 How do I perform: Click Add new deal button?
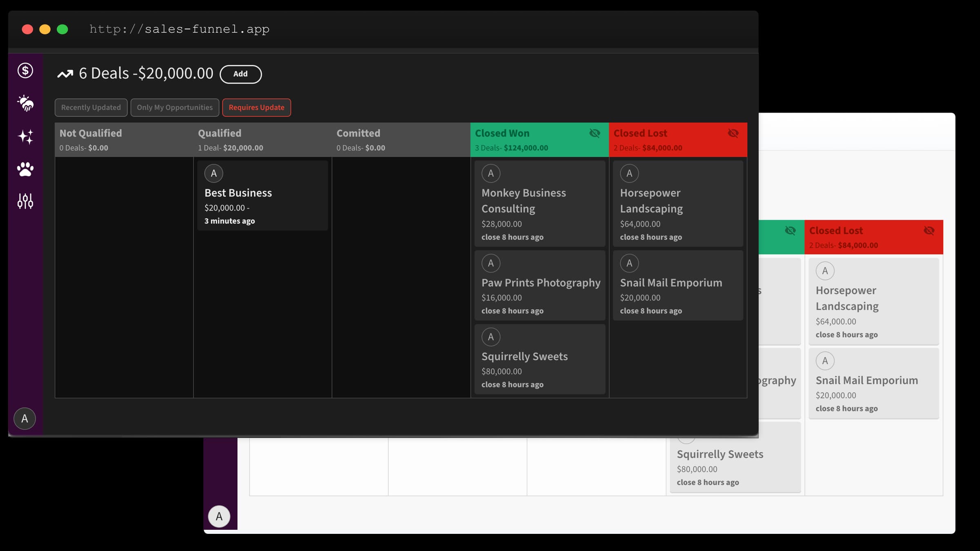pos(240,73)
